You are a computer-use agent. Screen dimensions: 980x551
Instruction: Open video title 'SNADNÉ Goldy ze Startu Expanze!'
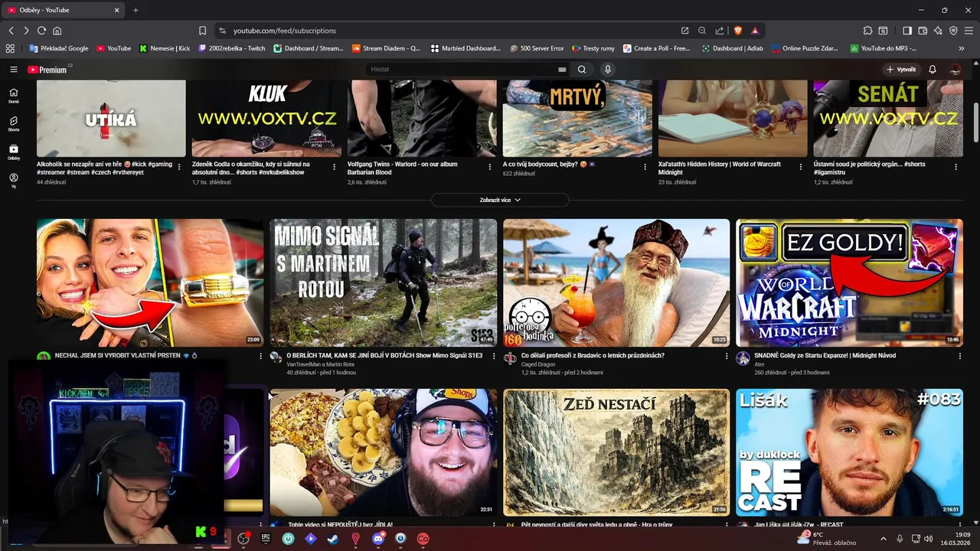825,355
